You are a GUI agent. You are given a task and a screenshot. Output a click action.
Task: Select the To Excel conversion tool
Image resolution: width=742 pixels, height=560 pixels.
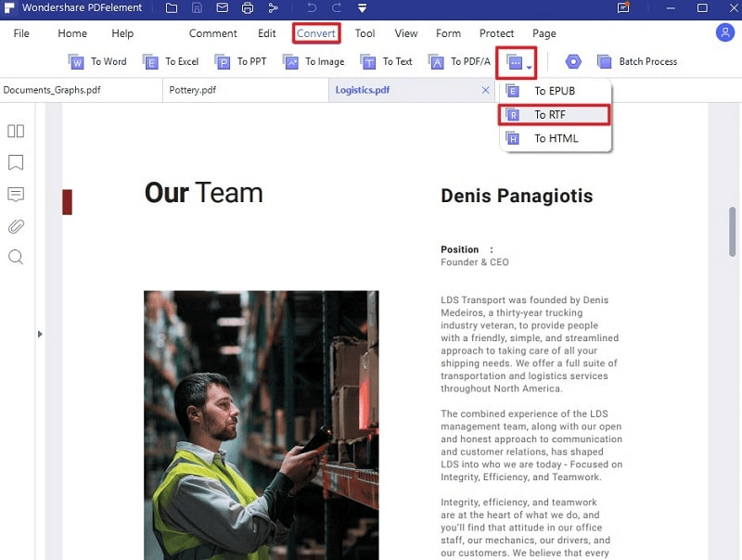[x=171, y=61]
